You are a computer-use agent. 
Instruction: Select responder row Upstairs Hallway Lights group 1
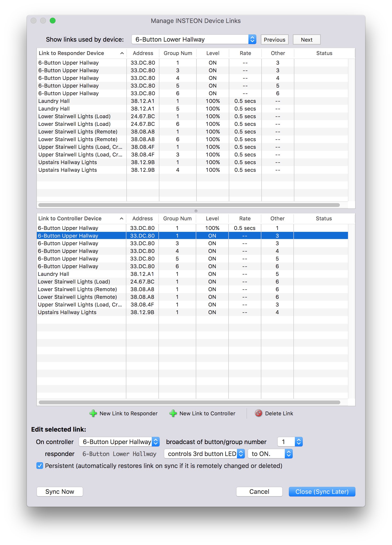(x=192, y=162)
